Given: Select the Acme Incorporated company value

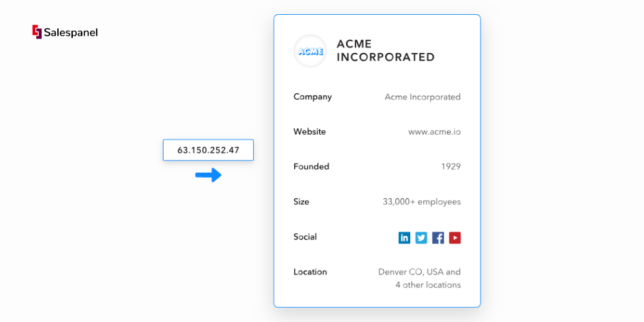Looking at the screenshot, I should (x=422, y=97).
